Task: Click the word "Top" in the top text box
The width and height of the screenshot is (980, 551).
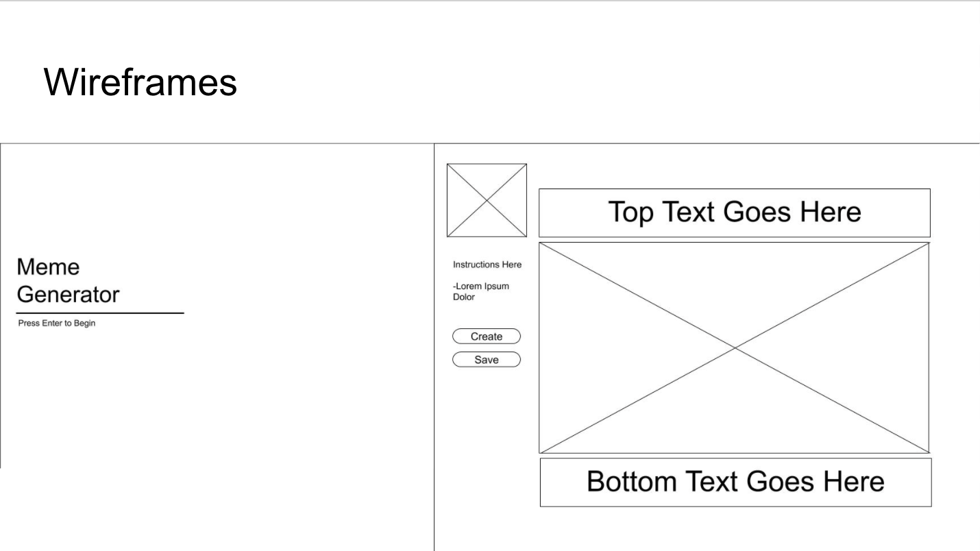Action: point(631,212)
